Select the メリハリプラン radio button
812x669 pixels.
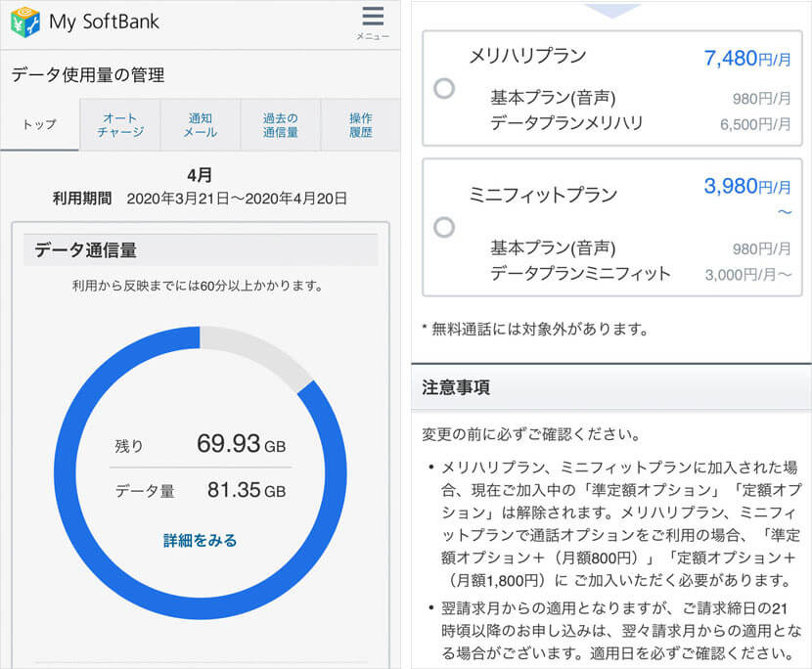pyautogui.click(x=444, y=89)
